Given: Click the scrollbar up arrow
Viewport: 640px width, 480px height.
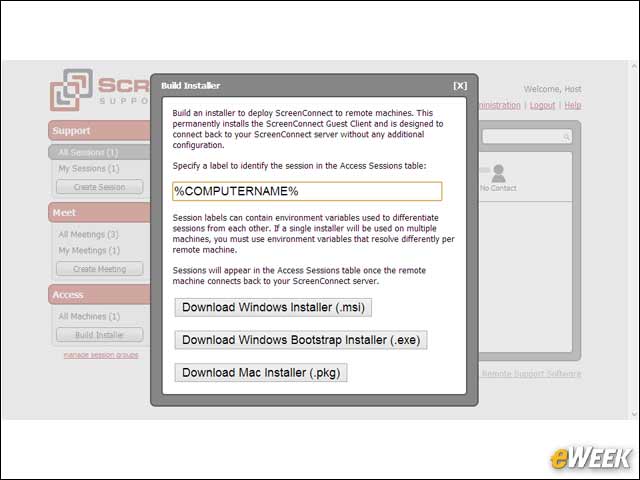Looking at the screenshot, I should [x=634, y=66].
